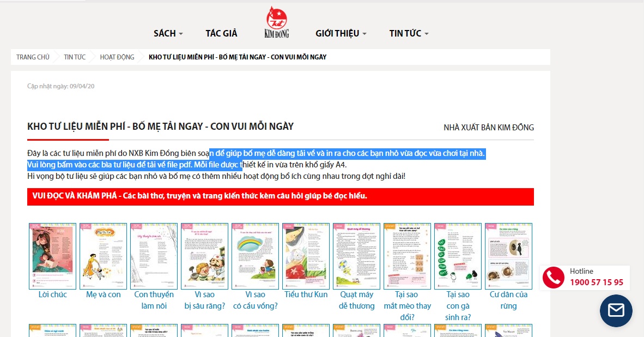This screenshot has width=644, height=337.
Task: Open the Quạt máy dễ thương cover
Action: (356, 256)
